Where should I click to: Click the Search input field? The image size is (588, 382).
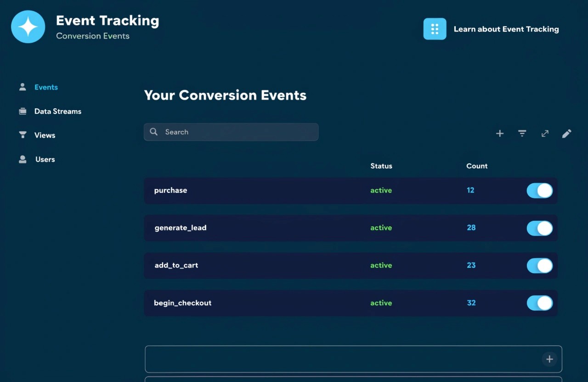click(231, 132)
